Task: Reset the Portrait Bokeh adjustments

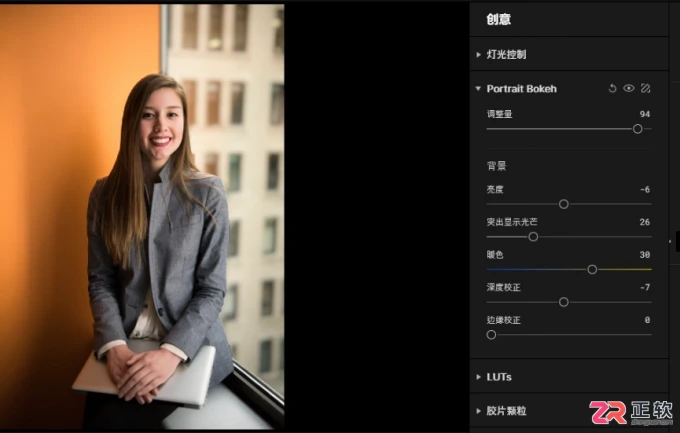Action: pyautogui.click(x=612, y=89)
